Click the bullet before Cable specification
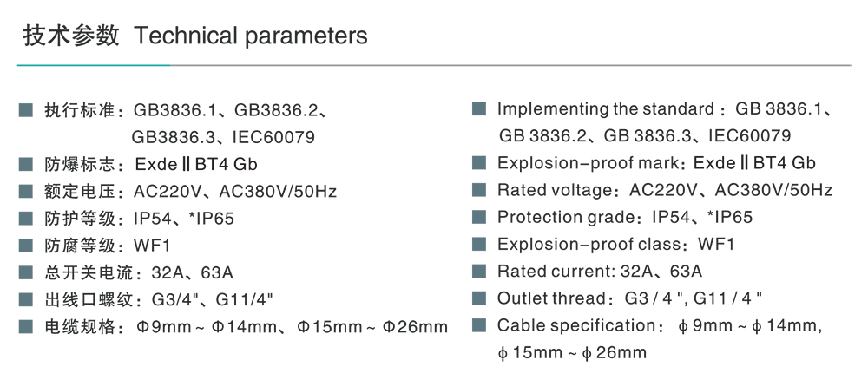This screenshot has width=868, height=380. pyautogui.click(x=478, y=326)
